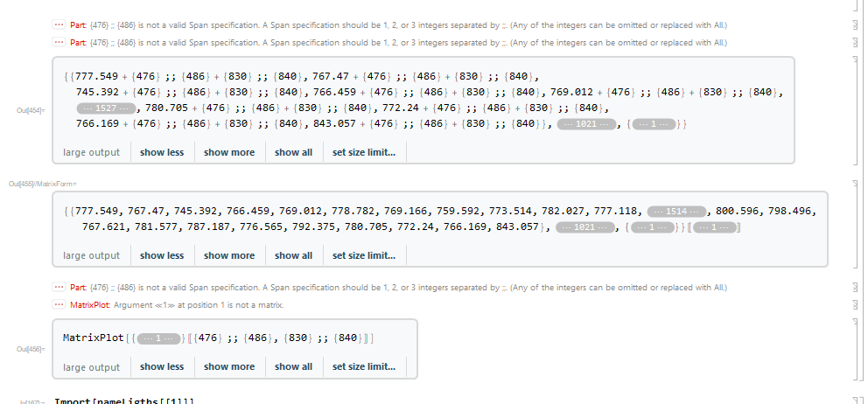The width and height of the screenshot is (868, 404).
Task: Click show more in Out[454] output
Action: point(229,152)
